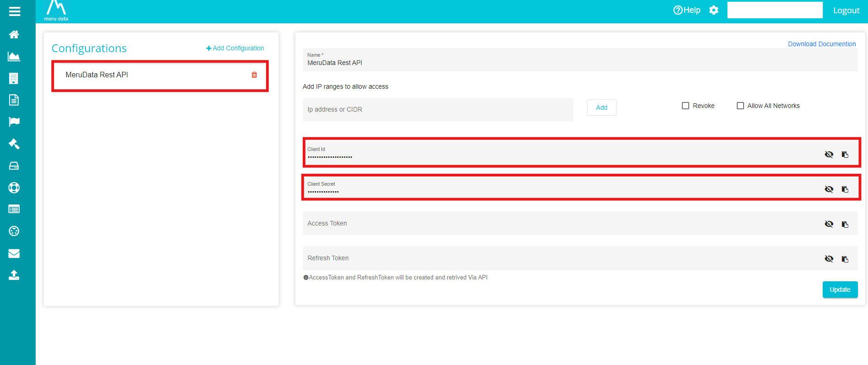Open settings gear in top bar
Image resolution: width=868 pixels, height=365 pixels.
(714, 10)
